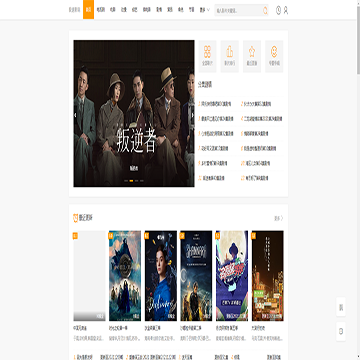
Task: Open the Dickinson poster with woman in blue
Action: (161, 276)
